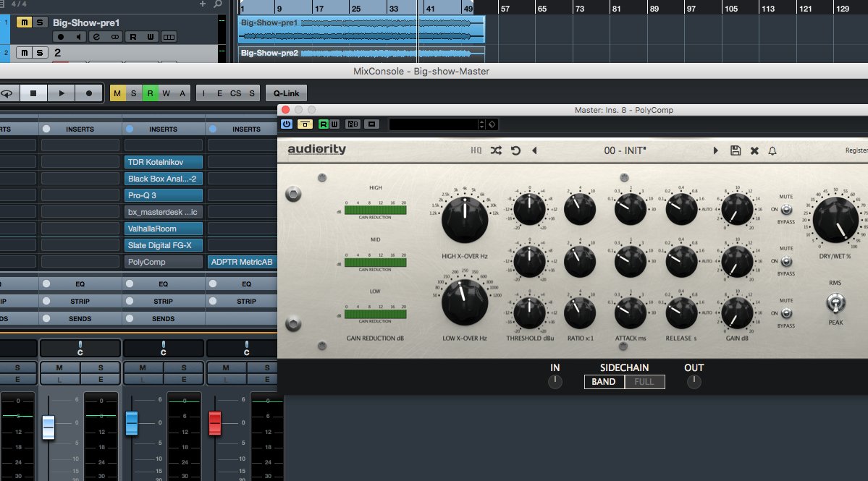This screenshot has width=868, height=481.
Task: Go to the previous PolyComp preset
Action: point(534,150)
